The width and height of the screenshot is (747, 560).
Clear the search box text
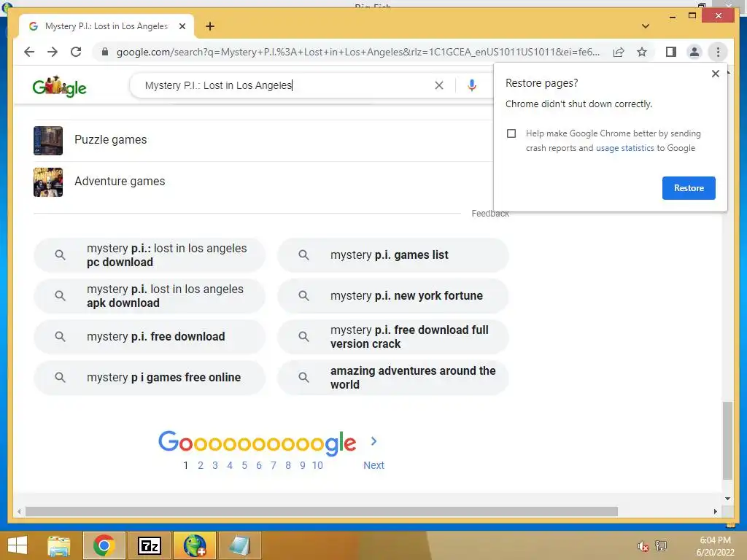[x=438, y=85]
